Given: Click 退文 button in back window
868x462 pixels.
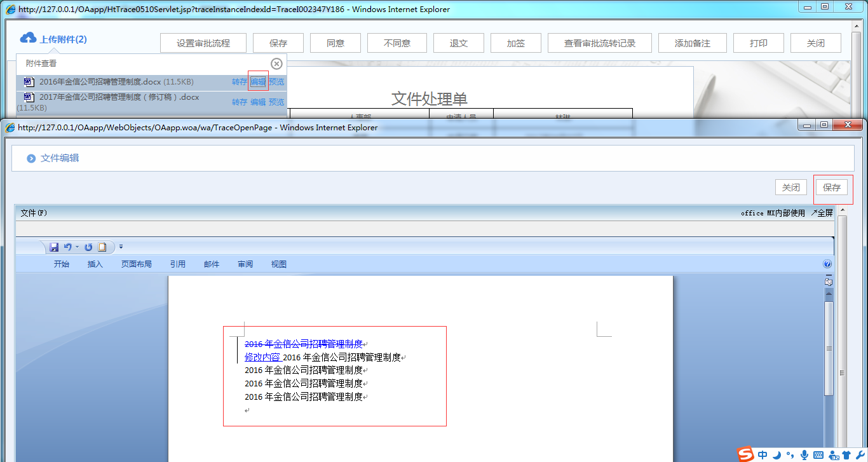Looking at the screenshot, I should point(459,43).
